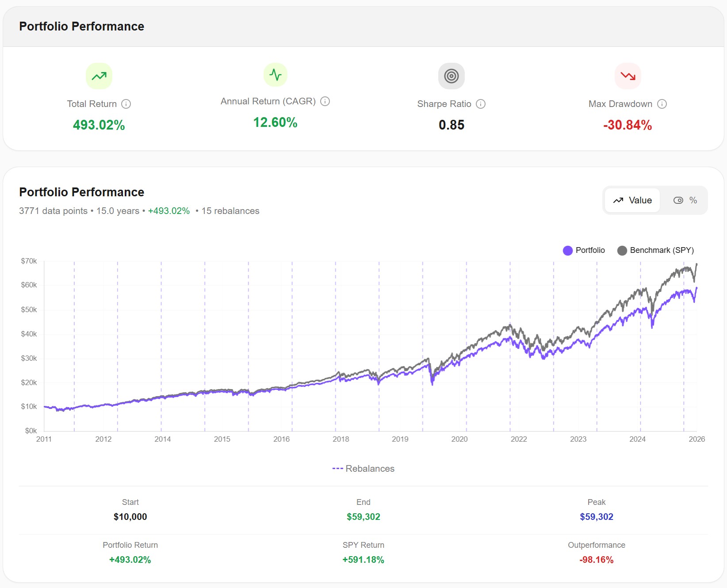Click the Max Drawdown decline icon
The width and height of the screenshot is (727, 588).
click(x=628, y=76)
